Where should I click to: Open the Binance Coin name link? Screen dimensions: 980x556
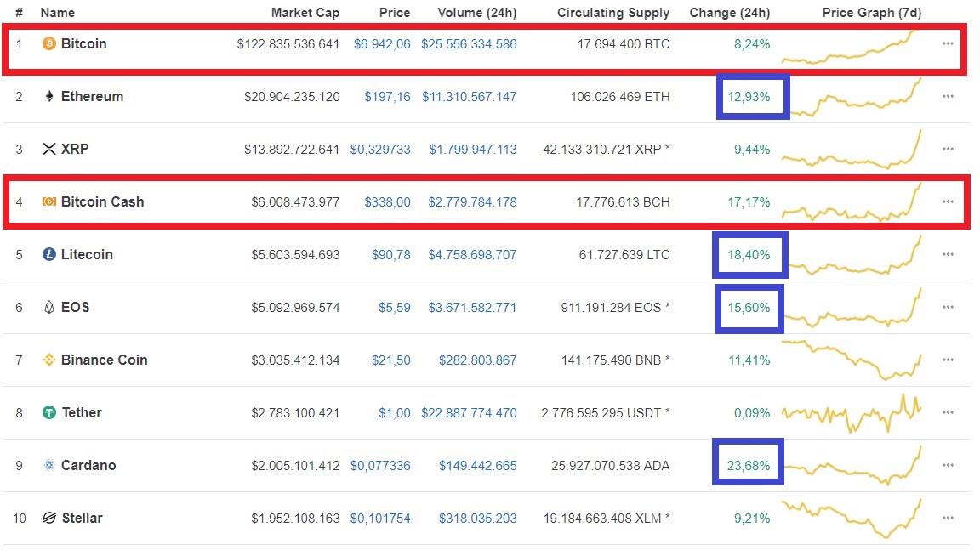pos(105,360)
